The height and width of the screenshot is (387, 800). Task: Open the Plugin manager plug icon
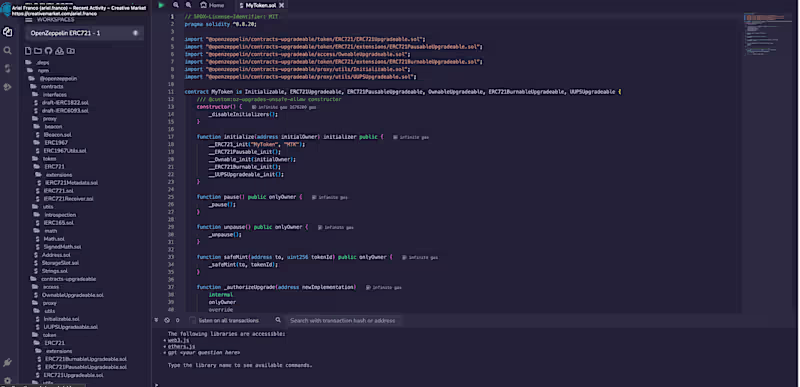[x=8, y=363]
